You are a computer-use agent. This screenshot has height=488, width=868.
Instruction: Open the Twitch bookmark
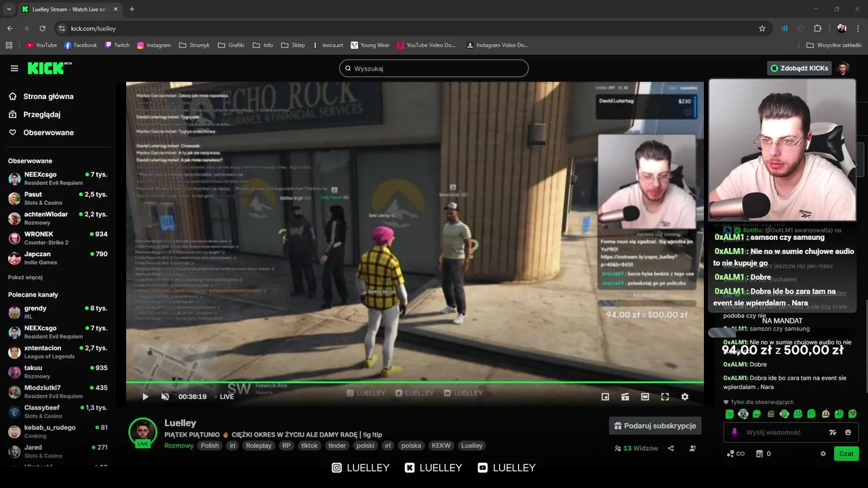[x=117, y=45]
